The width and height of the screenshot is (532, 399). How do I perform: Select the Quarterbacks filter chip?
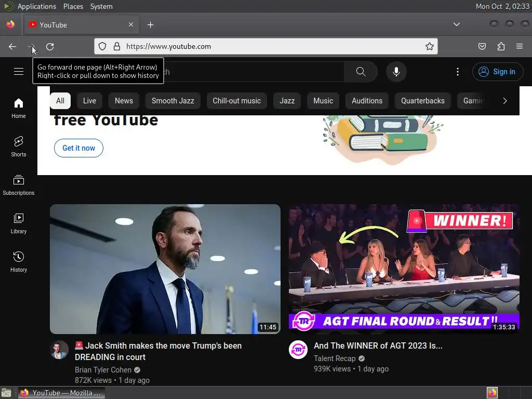[x=423, y=101]
